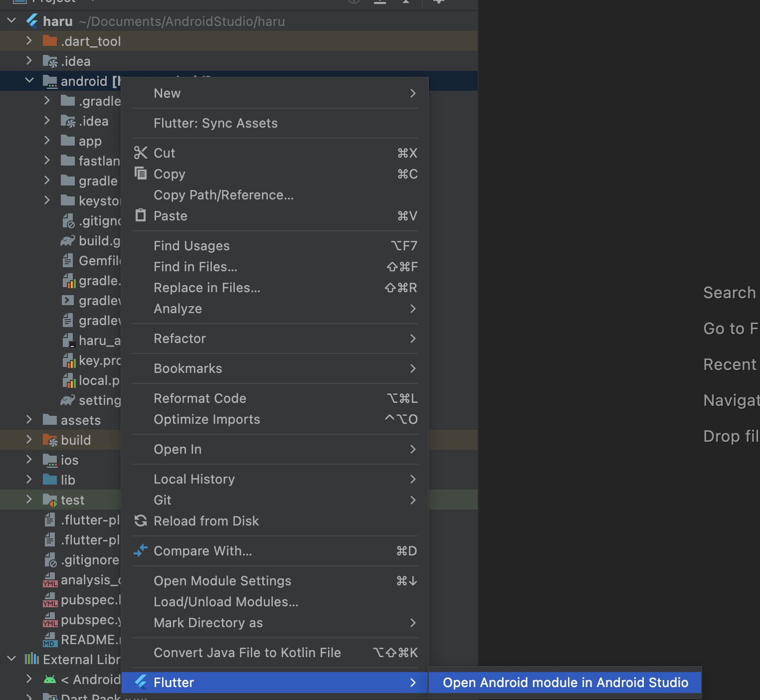Click the Android API robot icon

point(50,679)
